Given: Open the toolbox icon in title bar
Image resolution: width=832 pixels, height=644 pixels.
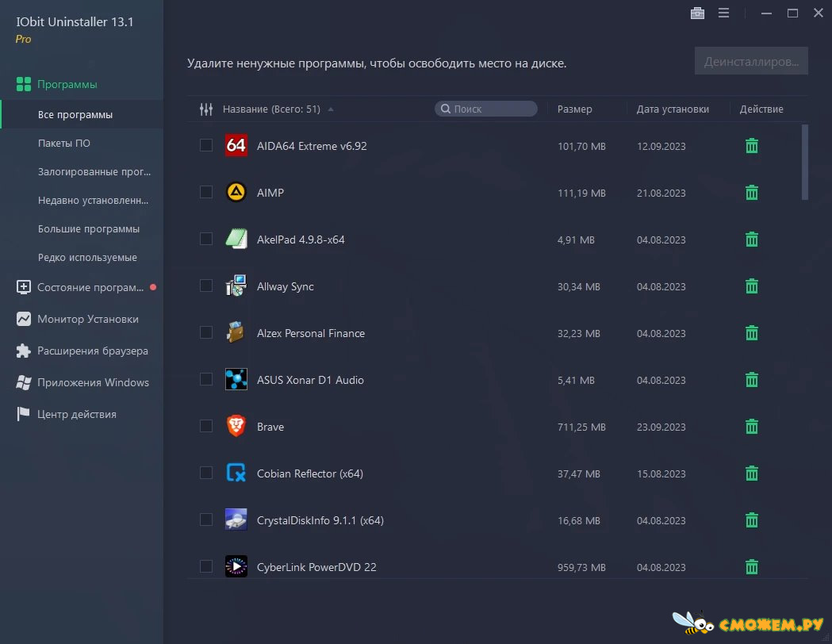Looking at the screenshot, I should click(697, 13).
